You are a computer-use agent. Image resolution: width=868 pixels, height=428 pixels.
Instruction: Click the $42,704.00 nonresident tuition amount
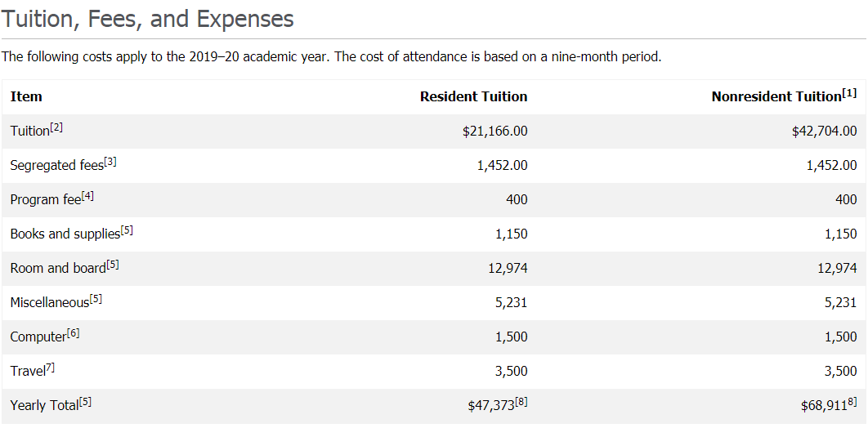824,131
